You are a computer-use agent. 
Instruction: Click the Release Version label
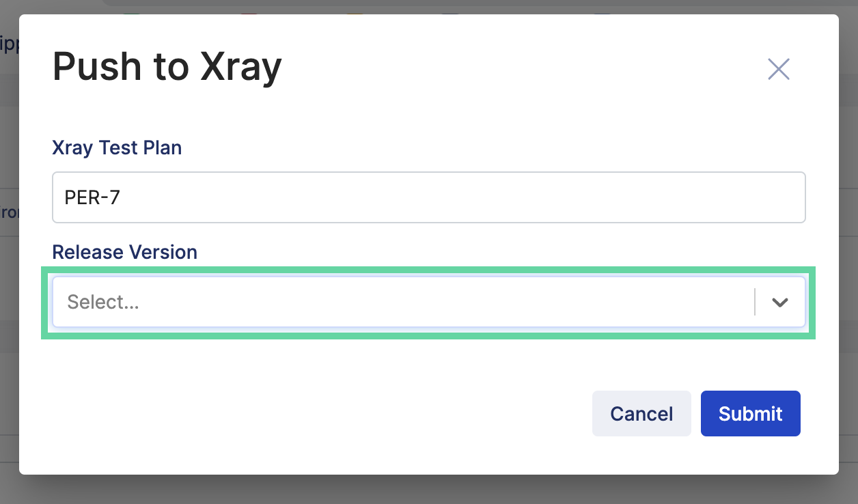[125, 252]
